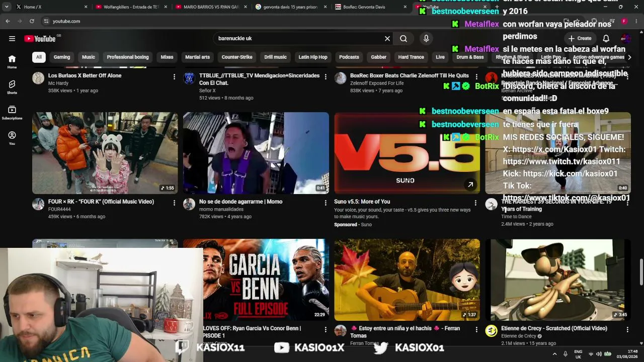Switch to the MARIO BARRIOS VS RYAN browser tab
644x362 pixels.
(211, 7)
